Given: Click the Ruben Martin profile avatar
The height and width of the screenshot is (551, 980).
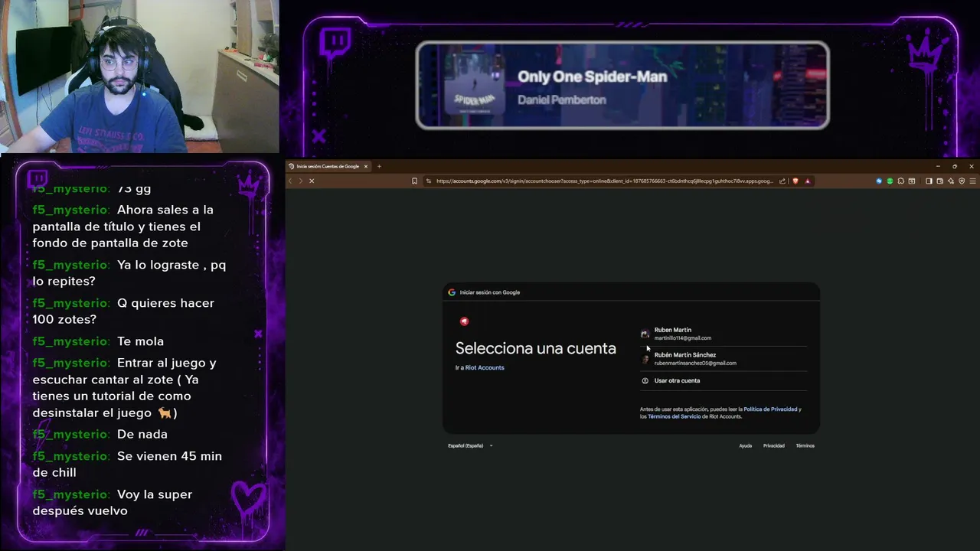Looking at the screenshot, I should (645, 334).
